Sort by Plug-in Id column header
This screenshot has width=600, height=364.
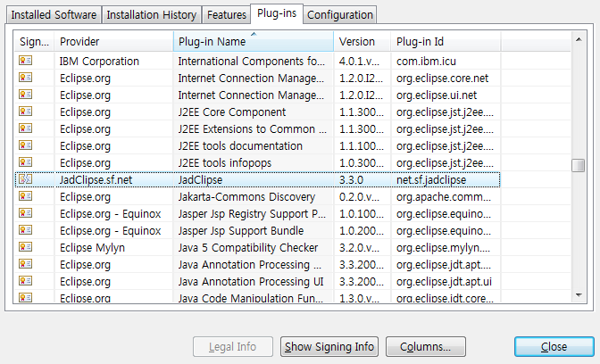coord(446,41)
